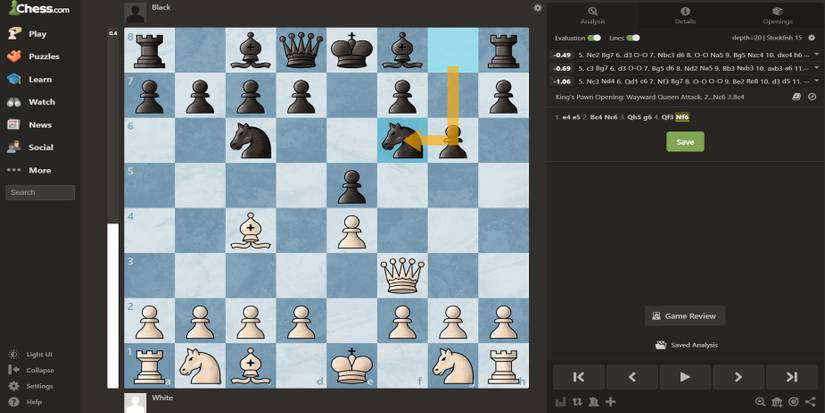Image resolution: width=825 pixels, height=413 pixels.
Task: Click the chess piece setup-position icon
Action: pos(593,402)
